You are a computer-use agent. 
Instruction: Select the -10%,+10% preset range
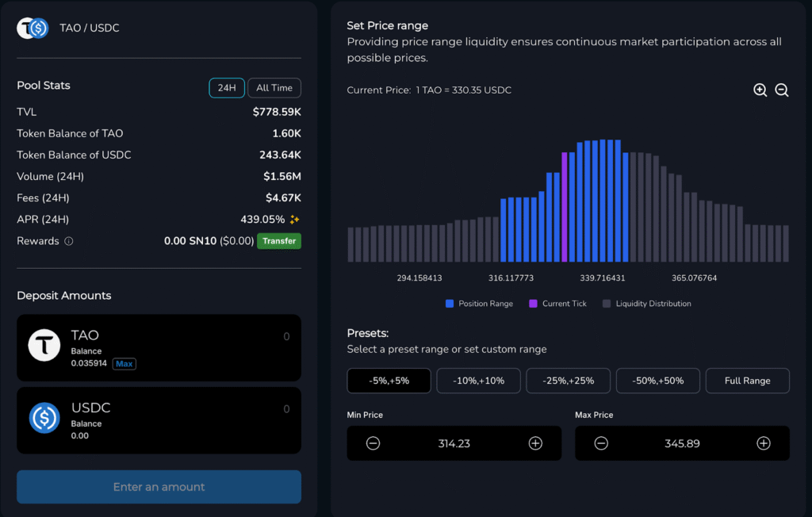[x=478, y=381]
